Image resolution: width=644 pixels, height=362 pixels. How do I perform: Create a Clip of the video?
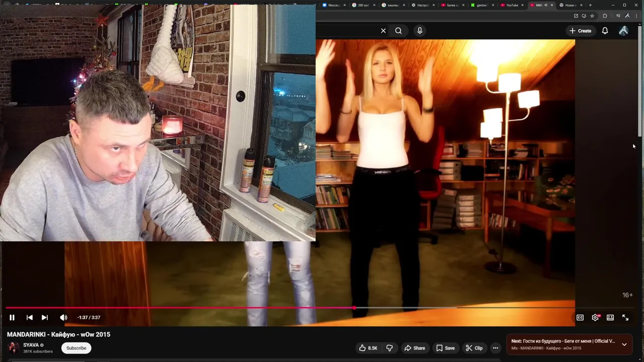point(474,348)
